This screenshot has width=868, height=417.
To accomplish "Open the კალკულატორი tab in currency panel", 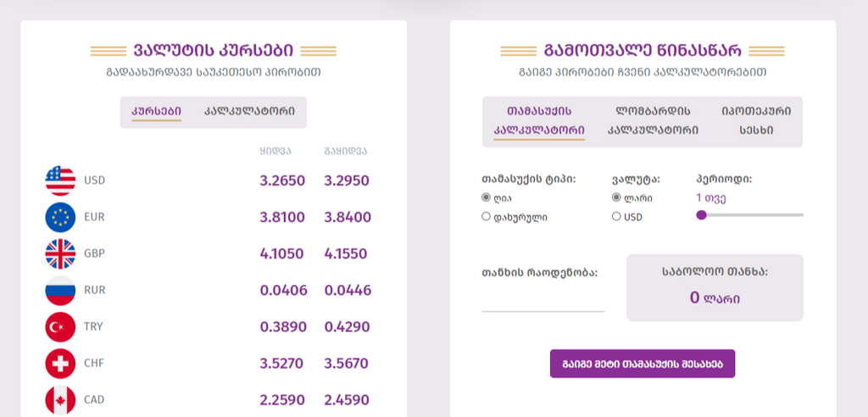I will pos(249,111).
